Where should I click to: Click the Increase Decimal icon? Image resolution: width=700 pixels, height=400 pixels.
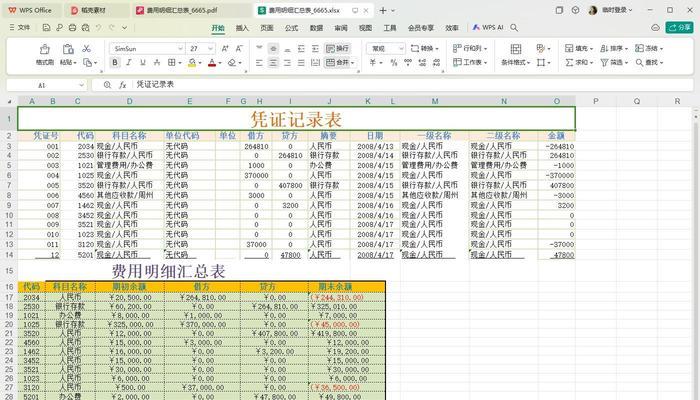pyautogui.click(x=422, y=62)
